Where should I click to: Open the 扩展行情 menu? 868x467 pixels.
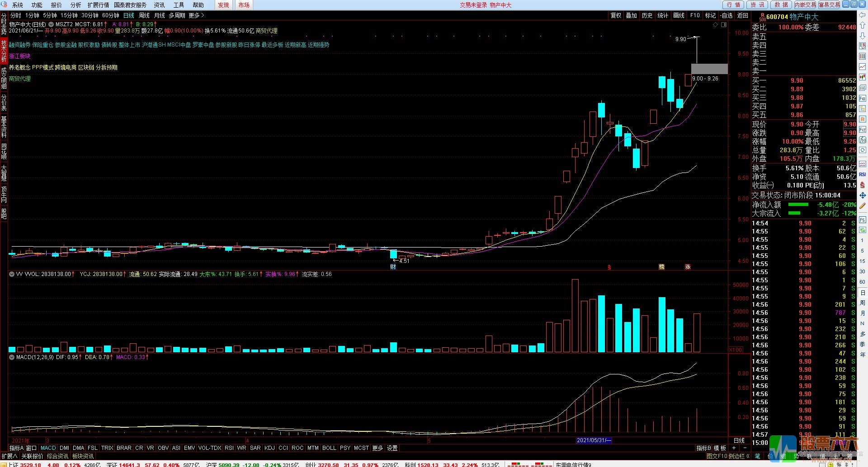click(x=98, y=5)
